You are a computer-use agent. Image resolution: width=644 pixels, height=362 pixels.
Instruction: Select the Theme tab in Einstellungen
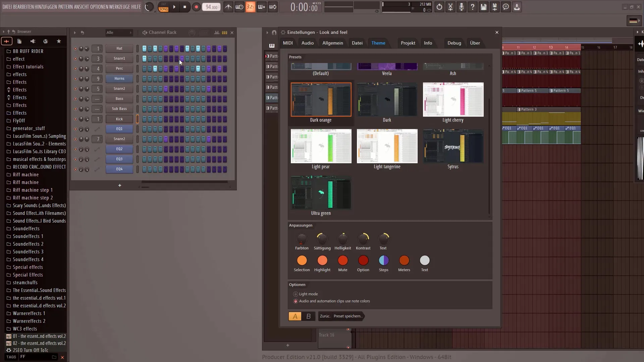378,43
